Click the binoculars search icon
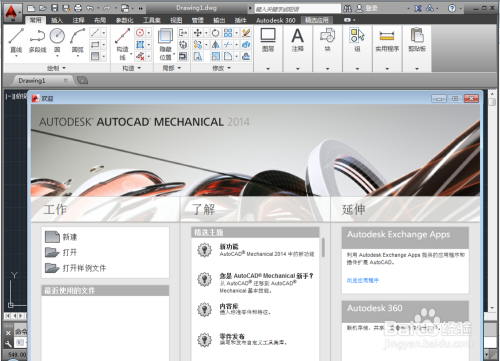The height and width of the screenshot is (361, 500). (x=347, y=8)
